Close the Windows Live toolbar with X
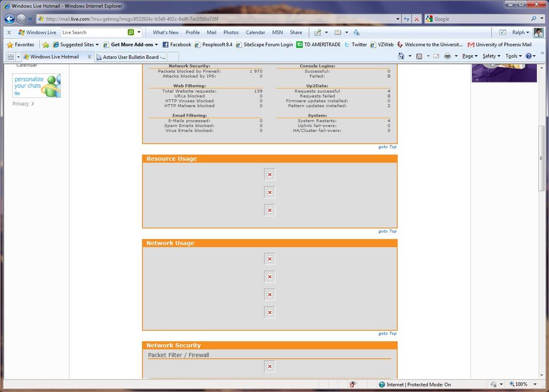Screen dimensions: 549x392 [10, 32]
